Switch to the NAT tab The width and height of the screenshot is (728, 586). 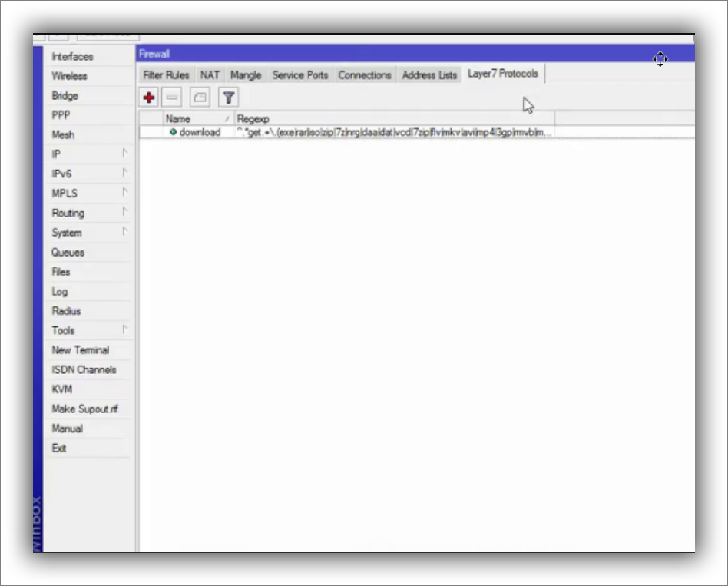click(210, 75)
